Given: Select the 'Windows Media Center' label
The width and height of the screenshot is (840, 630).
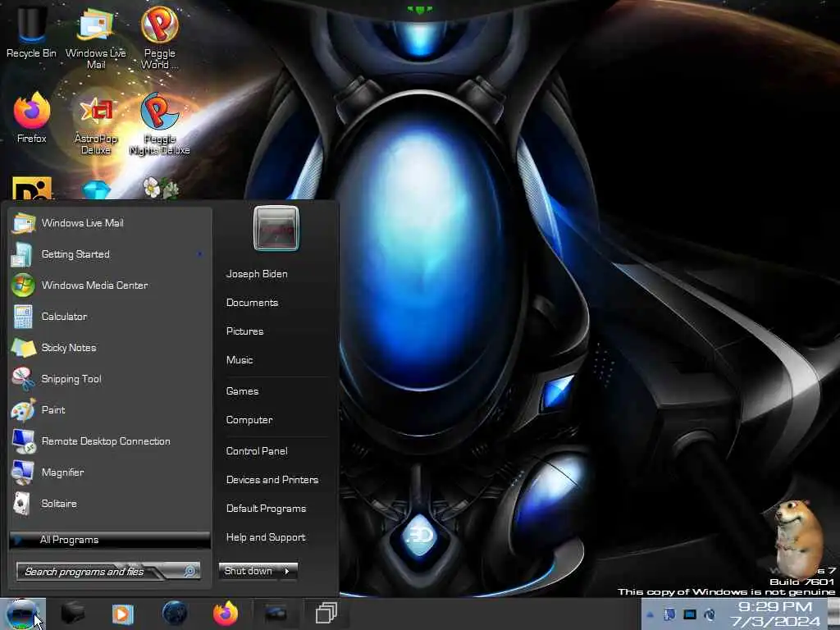Looking at the screenshot, I should coord(95,285).
